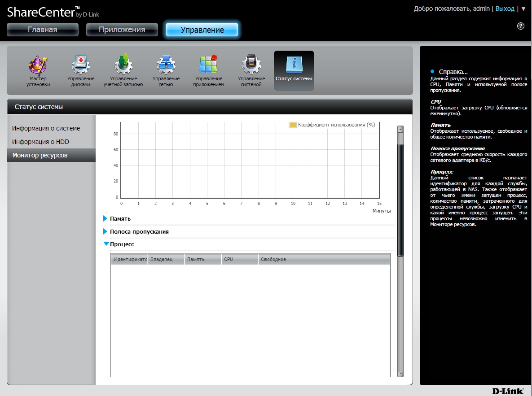Open Информация о HDD page

40,142
